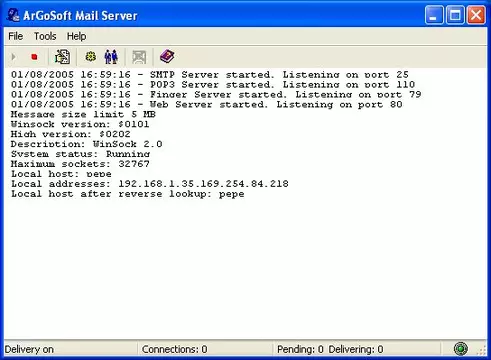Click 'Winsock version: $0101' line

click(x=80, y=124)
